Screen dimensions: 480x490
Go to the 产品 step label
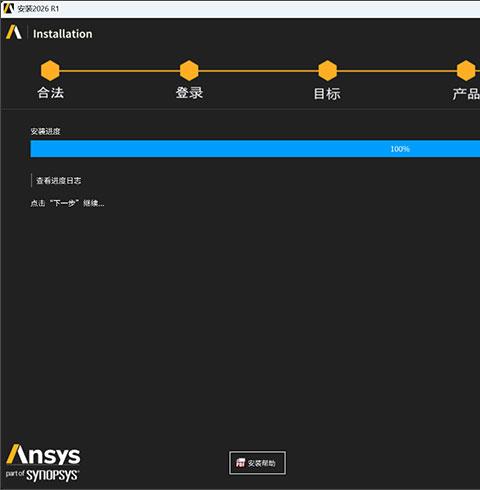click(x=466, y=94)
